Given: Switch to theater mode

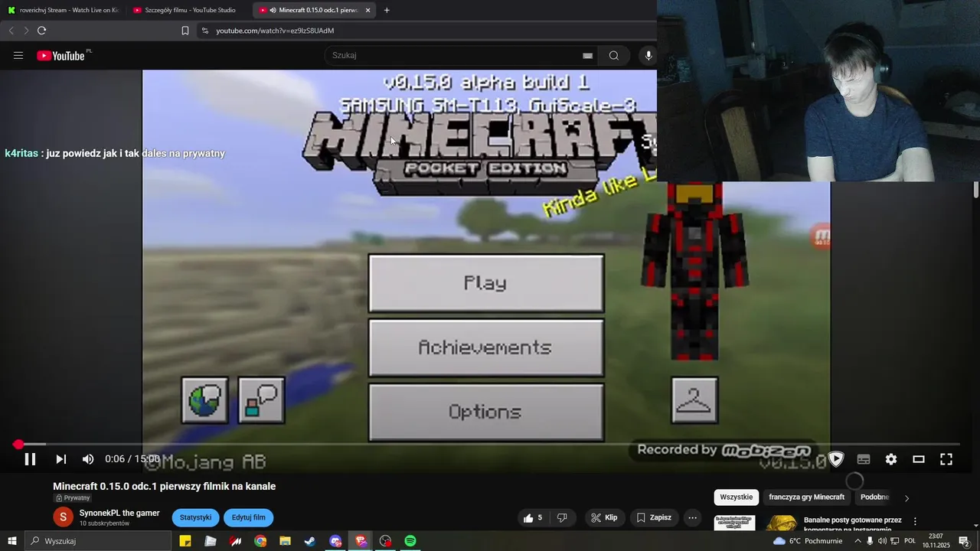Looking at the screenshot, I should [x=919, y=459].
